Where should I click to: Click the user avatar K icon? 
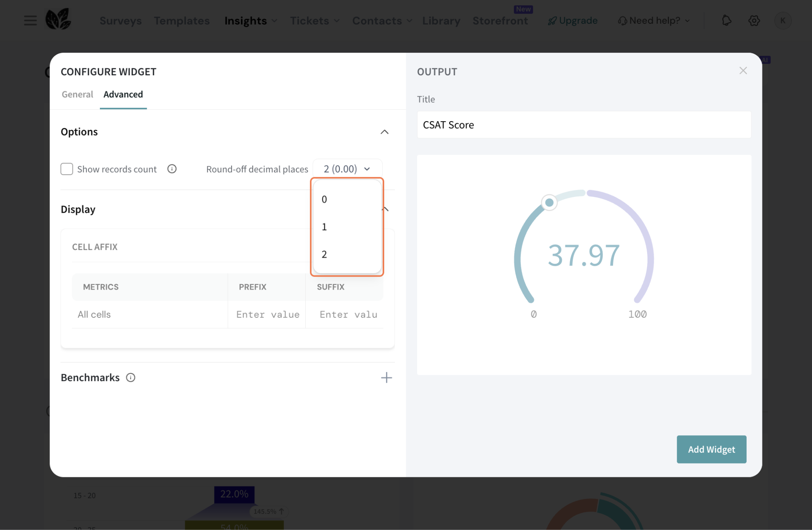[x=783, y=20]
